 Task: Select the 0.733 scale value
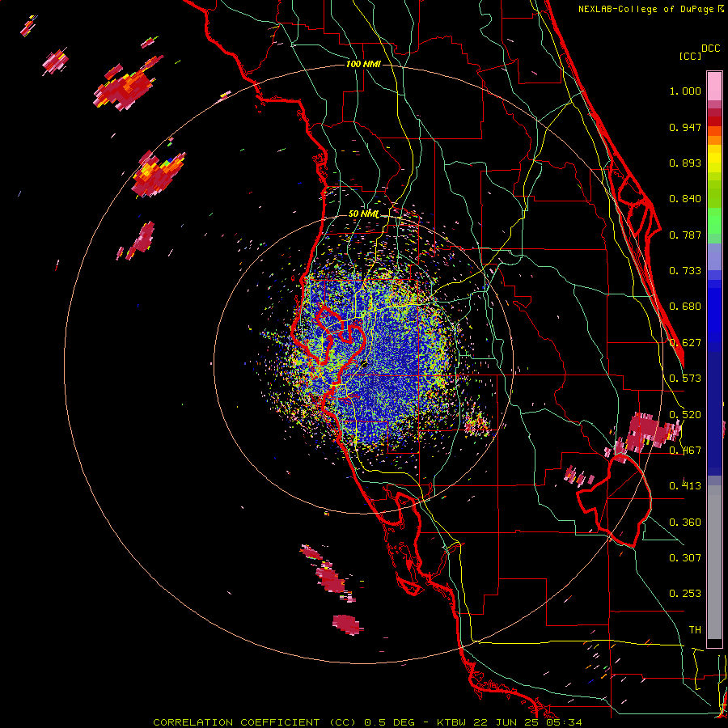point(685,271)
